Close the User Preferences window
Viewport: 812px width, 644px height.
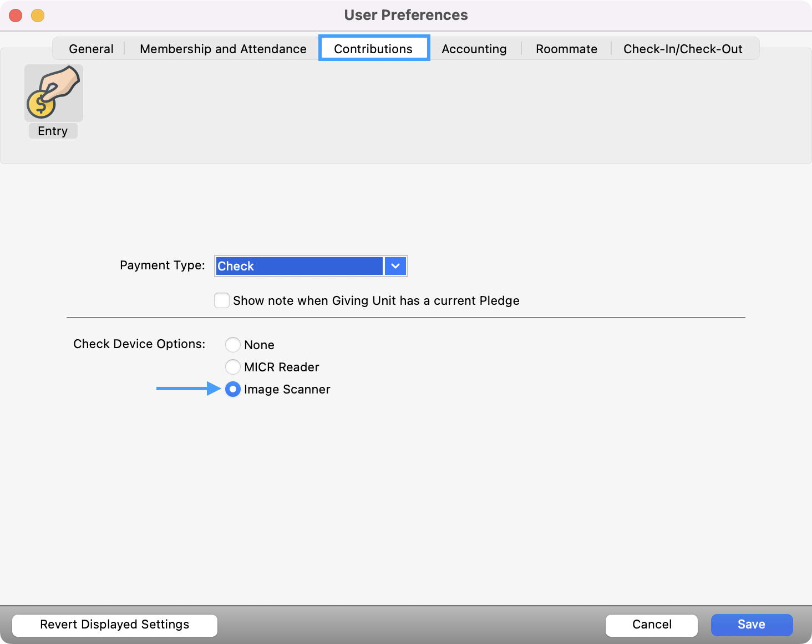(15, 15)
